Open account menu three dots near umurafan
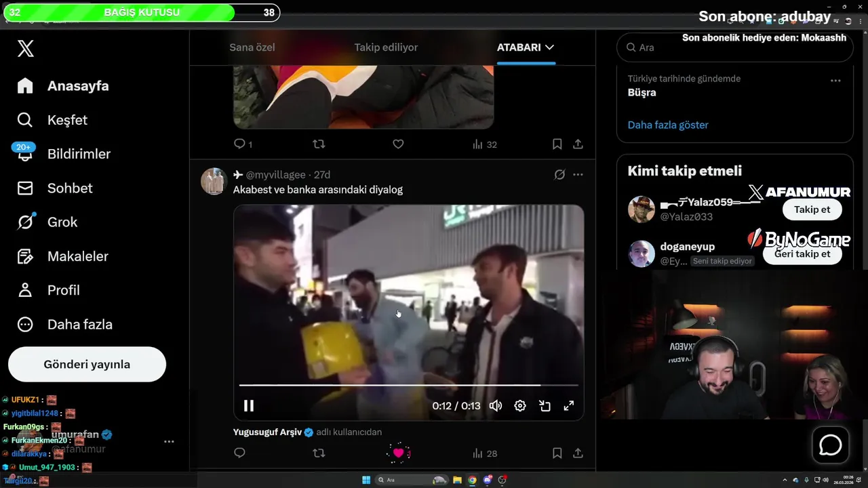The width and height of the screenshot is (868, 488). click(169, 441)
